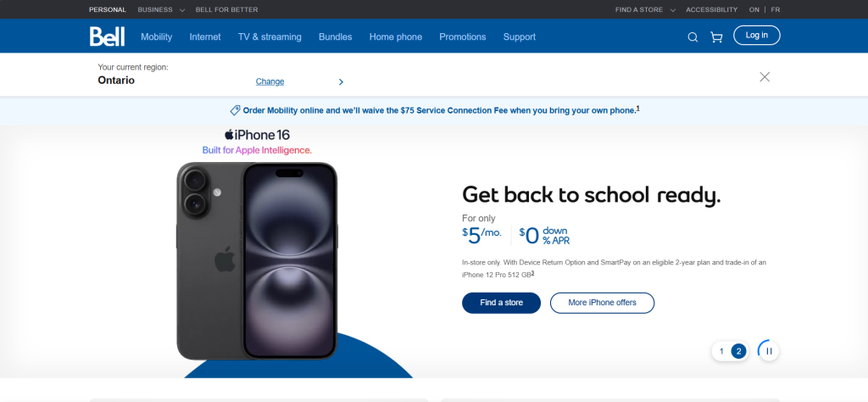Image resolution: width=868 pixels, height=402 pixels.
Task: Open the Mobility menu
Action: coord(157,37)
